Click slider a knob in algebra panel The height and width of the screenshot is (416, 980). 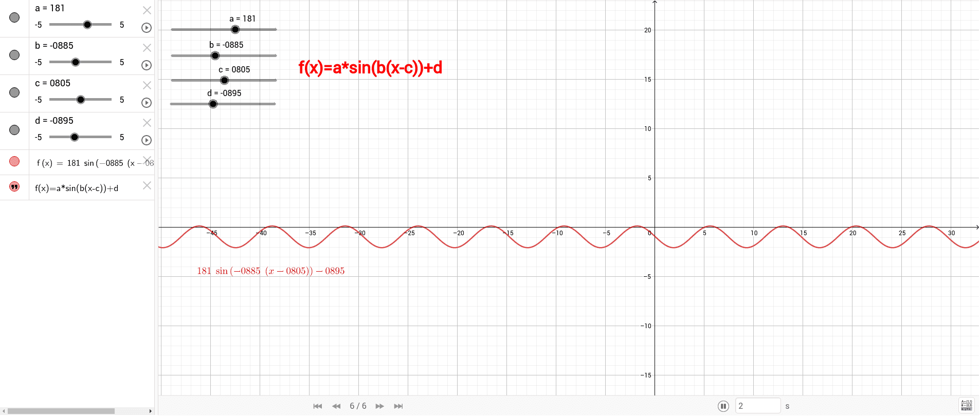coord(87,25)
